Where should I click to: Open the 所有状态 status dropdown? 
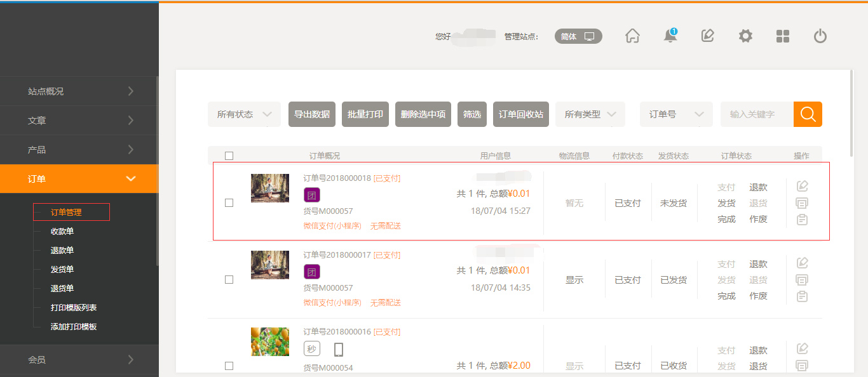pyautogui.click(x=244, y=114)
